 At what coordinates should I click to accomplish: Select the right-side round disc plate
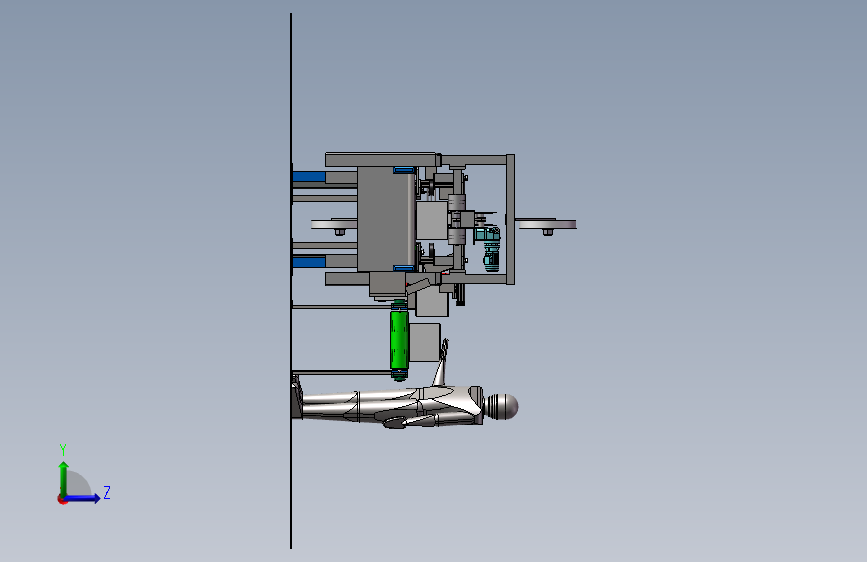point(546,224)
